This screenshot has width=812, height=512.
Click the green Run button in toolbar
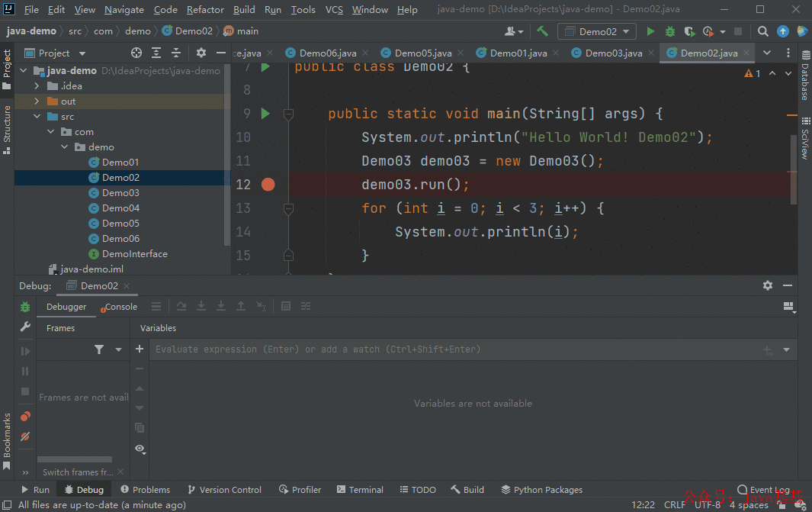650,31
